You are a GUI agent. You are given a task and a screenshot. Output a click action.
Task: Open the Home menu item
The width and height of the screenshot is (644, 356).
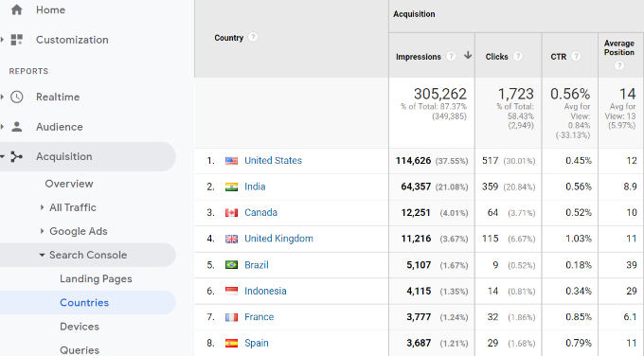[50, 9]
